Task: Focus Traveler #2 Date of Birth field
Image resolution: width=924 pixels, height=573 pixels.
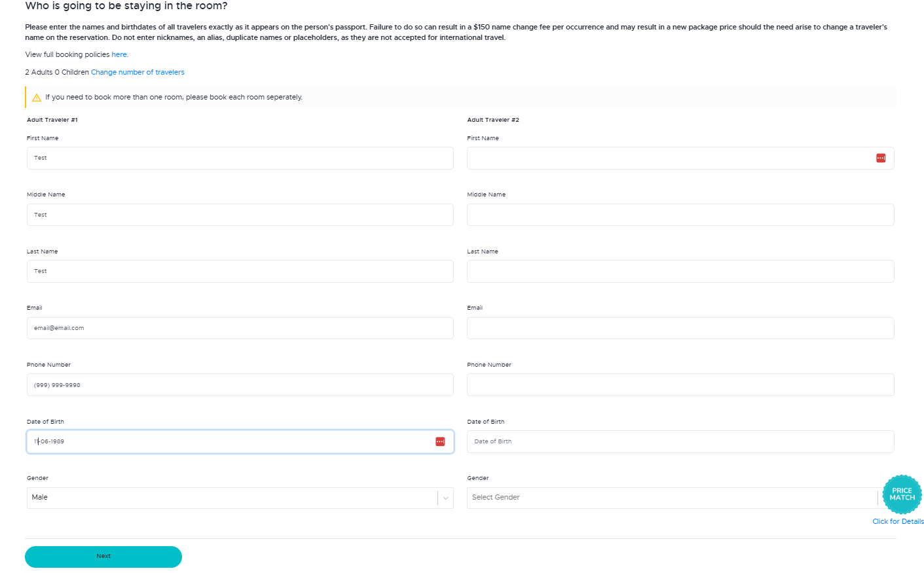Action: click(x=680, y=442)
